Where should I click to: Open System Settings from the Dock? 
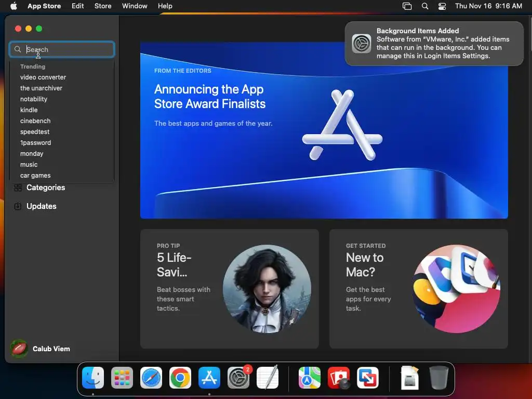point(238,378)
